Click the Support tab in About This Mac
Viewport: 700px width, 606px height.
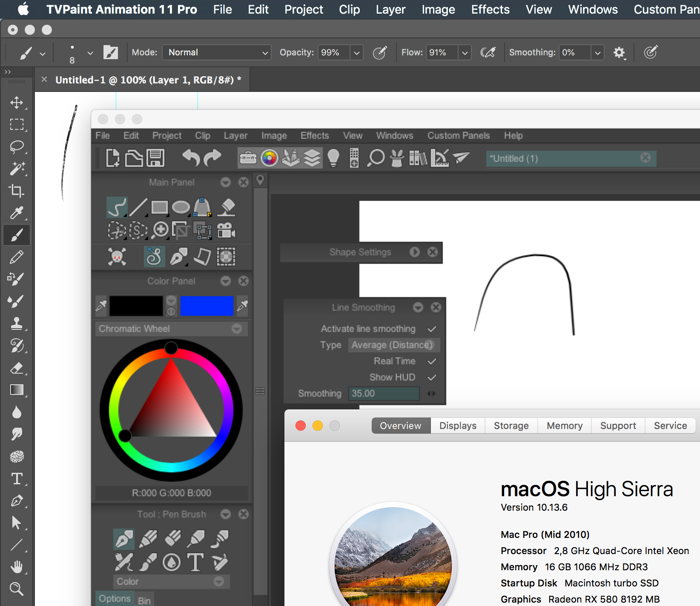point(618,426)
